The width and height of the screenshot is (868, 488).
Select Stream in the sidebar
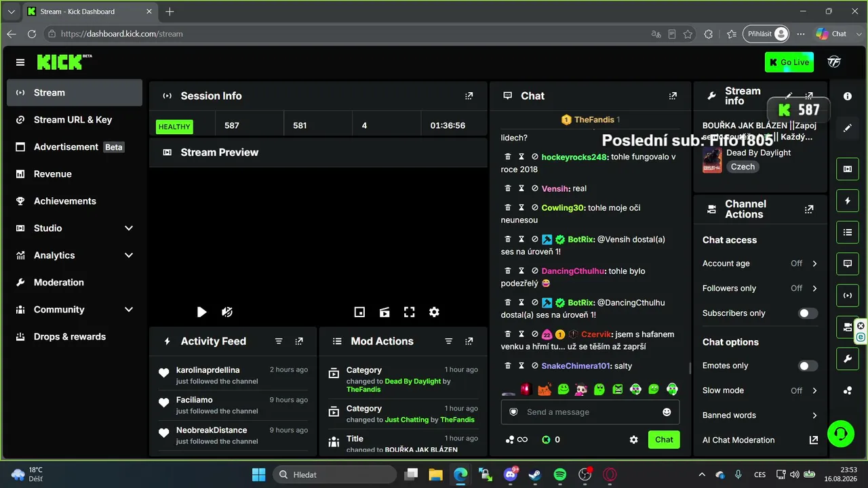[75, 93]
